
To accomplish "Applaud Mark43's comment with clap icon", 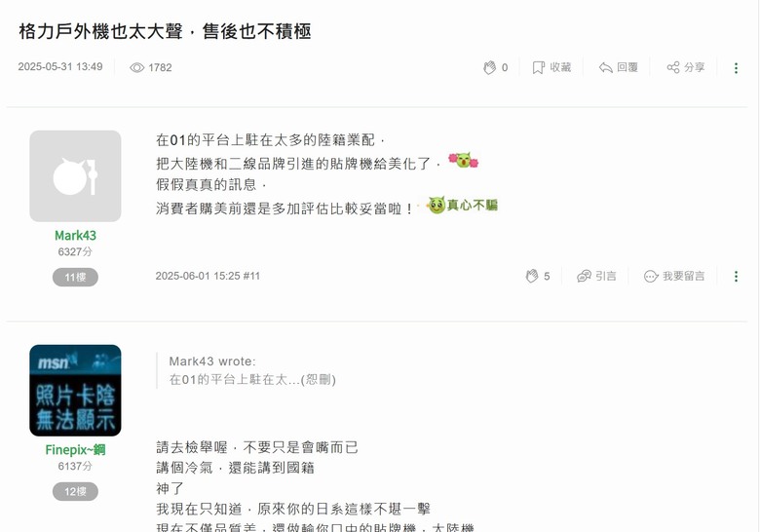I will click(x=532, y=276).
